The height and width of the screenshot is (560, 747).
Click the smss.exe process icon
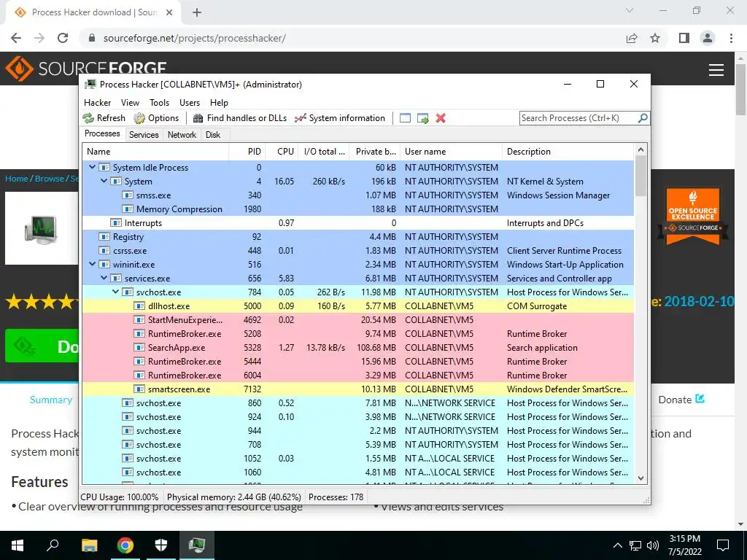(x=127, y=195)
